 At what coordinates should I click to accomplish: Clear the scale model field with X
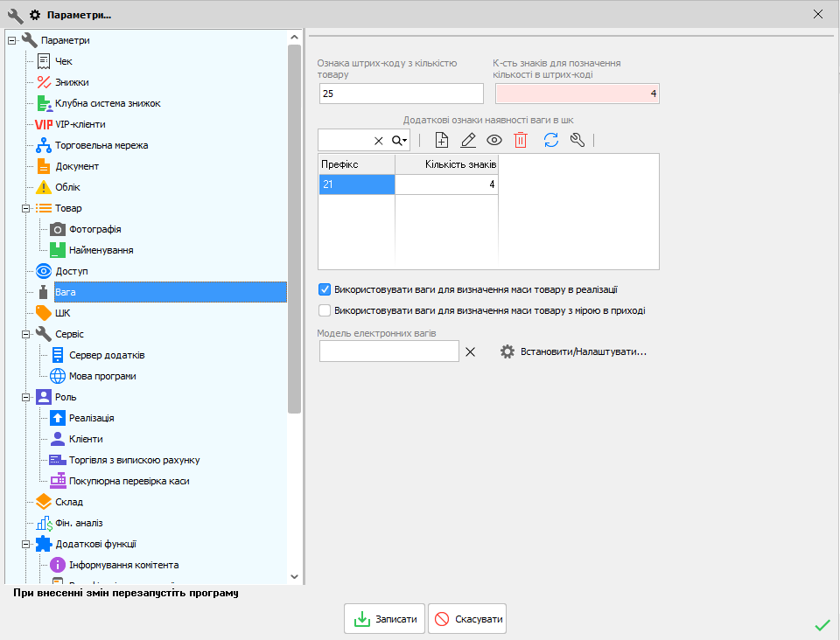pyautogui.click(x=470, y=351)
